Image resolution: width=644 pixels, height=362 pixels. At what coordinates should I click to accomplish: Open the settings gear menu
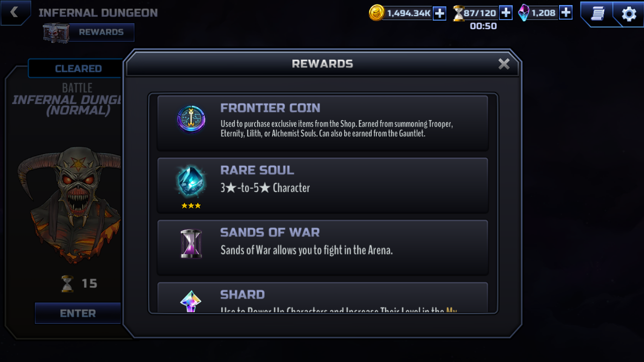coord(629,14)
